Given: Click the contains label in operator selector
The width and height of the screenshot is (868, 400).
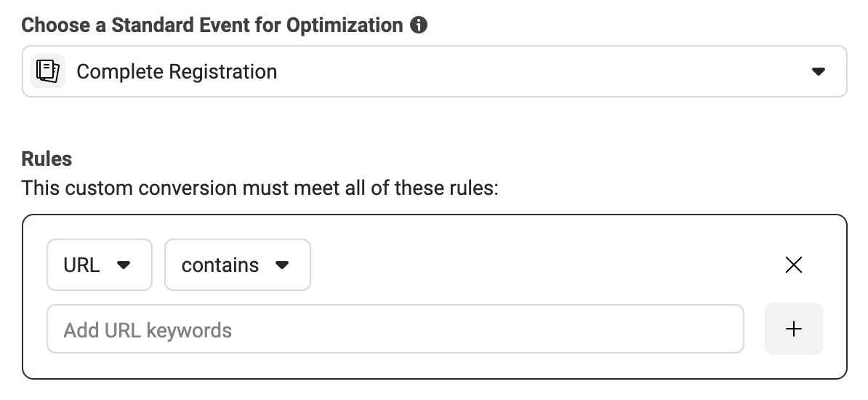Looking at the screenshot, I should pos(220,265).
